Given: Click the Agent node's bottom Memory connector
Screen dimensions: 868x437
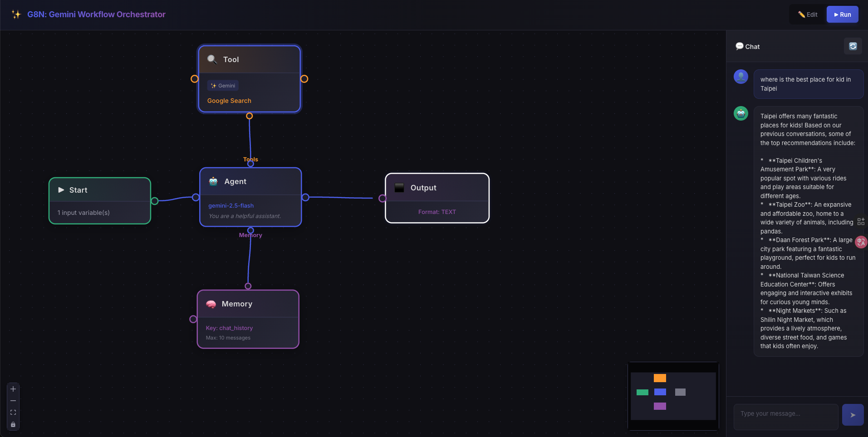Looking at the screenshot, I should (x=250, y=230).
